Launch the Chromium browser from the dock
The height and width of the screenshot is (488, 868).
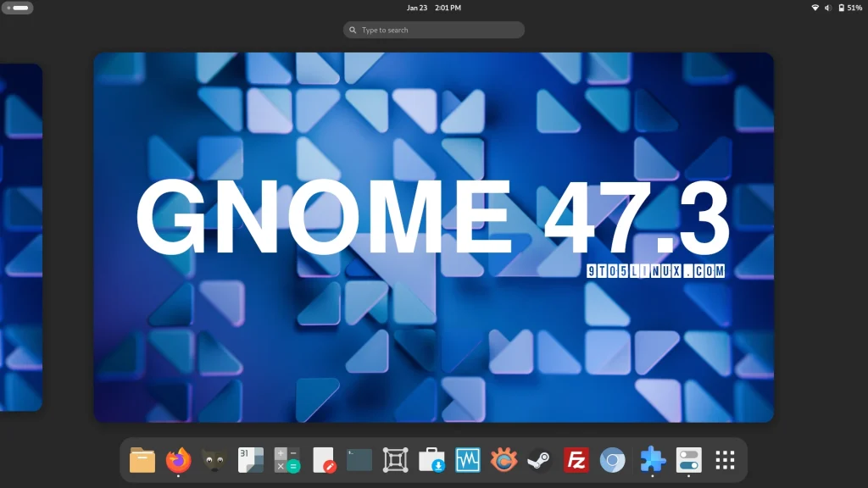pyautogui.click(x=612, y=460)
